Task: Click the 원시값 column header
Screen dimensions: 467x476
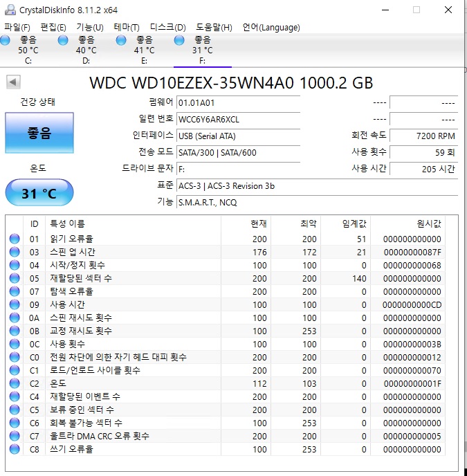Action: tap(408, 224)
